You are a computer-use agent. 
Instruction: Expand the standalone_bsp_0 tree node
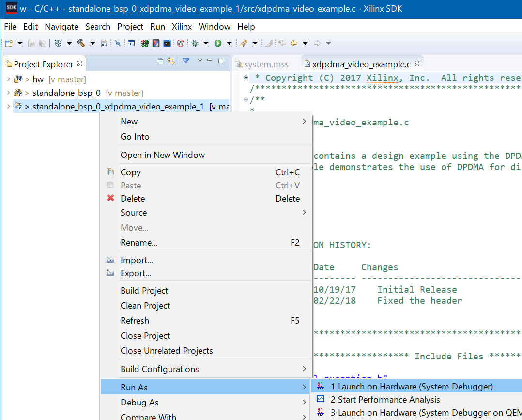point(8,93)
